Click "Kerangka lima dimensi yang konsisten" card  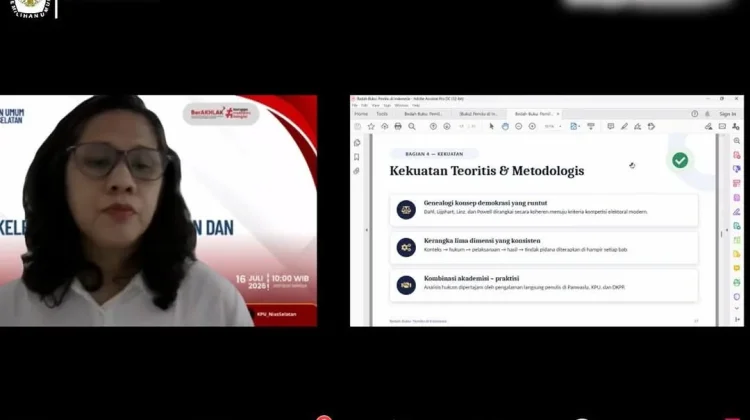(x=543, y=247)
